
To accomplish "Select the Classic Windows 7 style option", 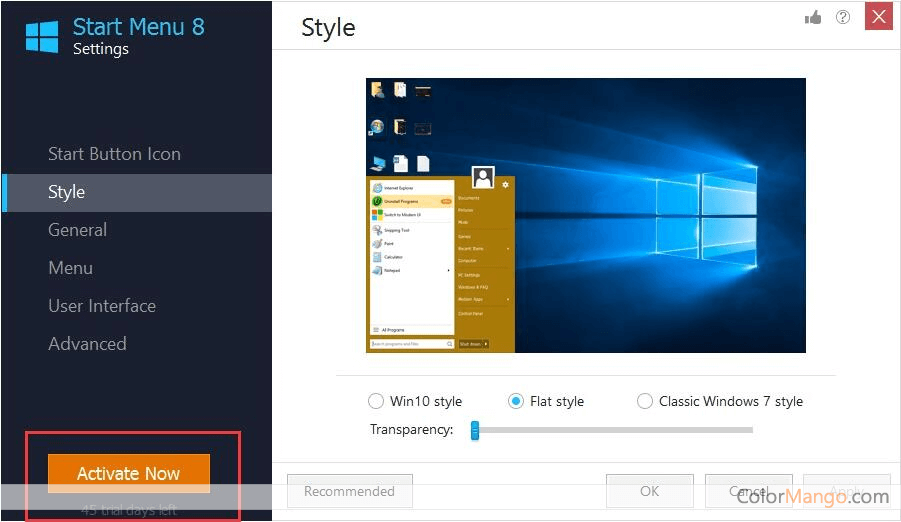I will click(x=645, y=401).
